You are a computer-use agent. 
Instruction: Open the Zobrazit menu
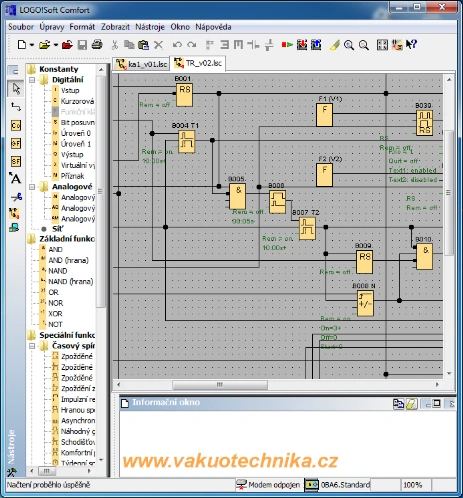click(x=115, y=27)
